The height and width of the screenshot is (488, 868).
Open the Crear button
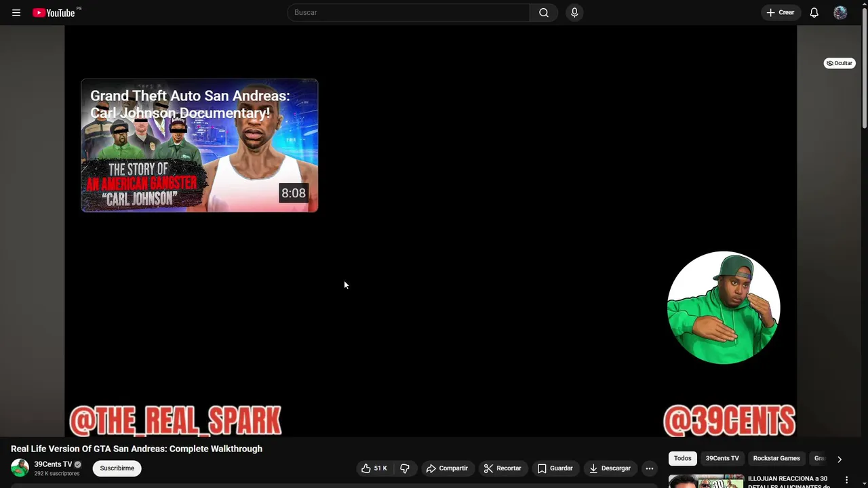[x=781, y=12]
